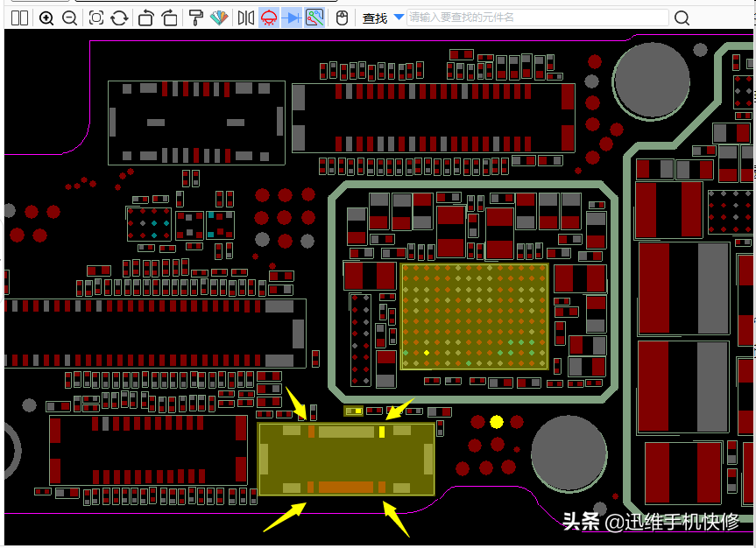Select the highlighted yellow connector component
The height and width of the screenshot is (548, 756).
coord(346,459)
